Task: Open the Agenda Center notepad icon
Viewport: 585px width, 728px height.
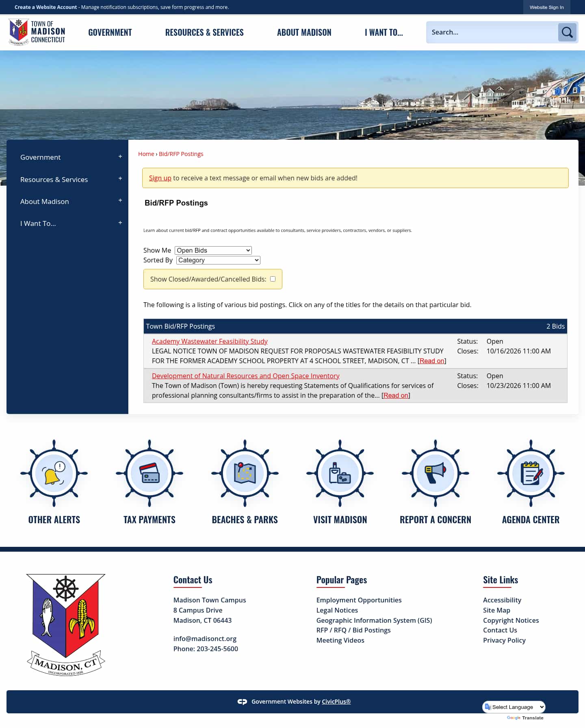Action: (531, 473)
